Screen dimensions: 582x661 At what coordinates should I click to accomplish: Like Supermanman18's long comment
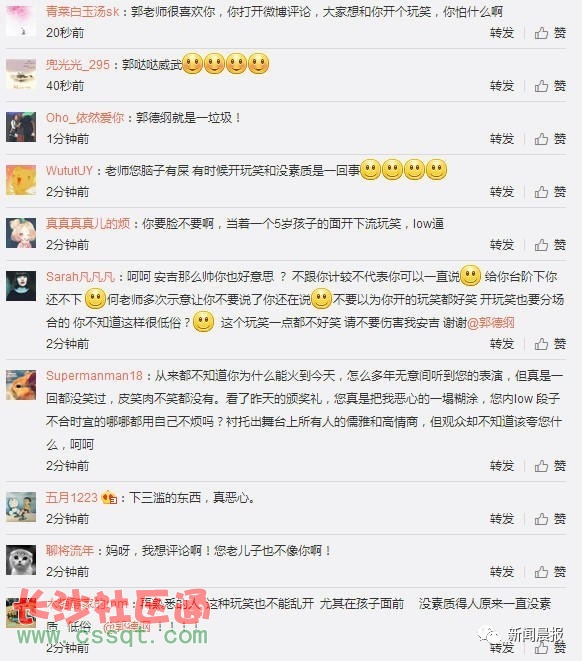pos(550,466)
